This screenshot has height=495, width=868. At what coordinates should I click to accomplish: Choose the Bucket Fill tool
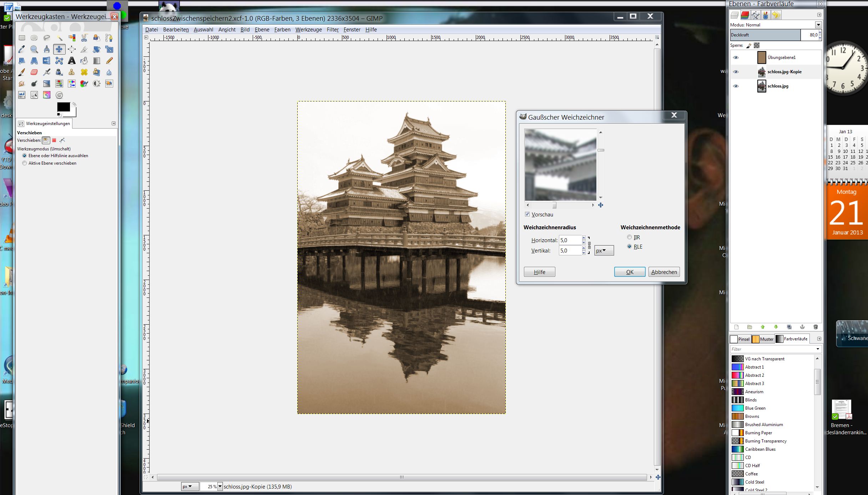[x=84, y=61]
